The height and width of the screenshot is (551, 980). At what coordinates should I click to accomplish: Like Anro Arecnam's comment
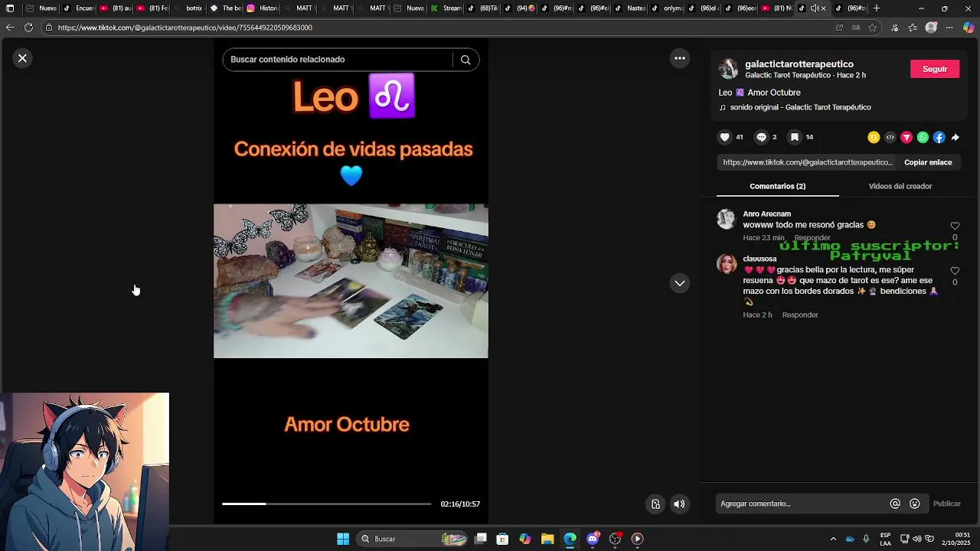point(955,226)
